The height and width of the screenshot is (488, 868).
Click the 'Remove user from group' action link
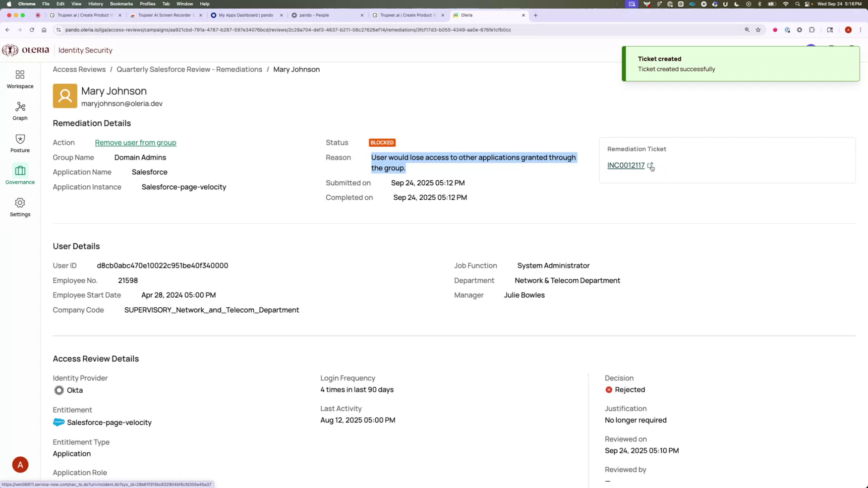pyautogui.click(x=136, y=142)
